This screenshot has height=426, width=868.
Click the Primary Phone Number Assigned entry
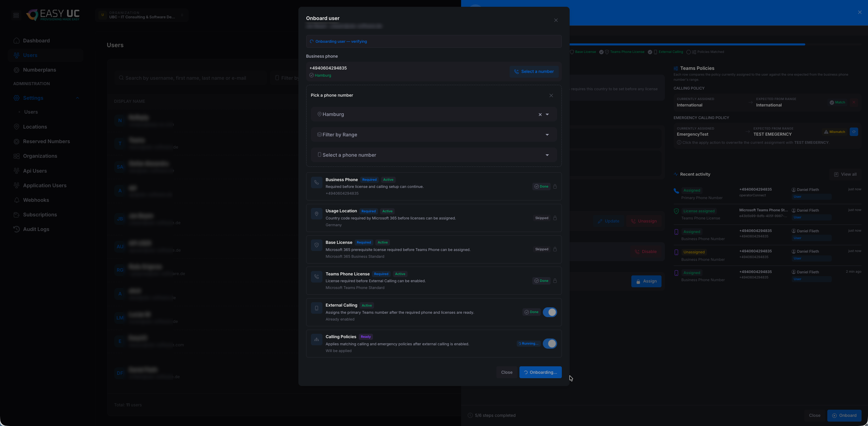(x=767, y=194)
